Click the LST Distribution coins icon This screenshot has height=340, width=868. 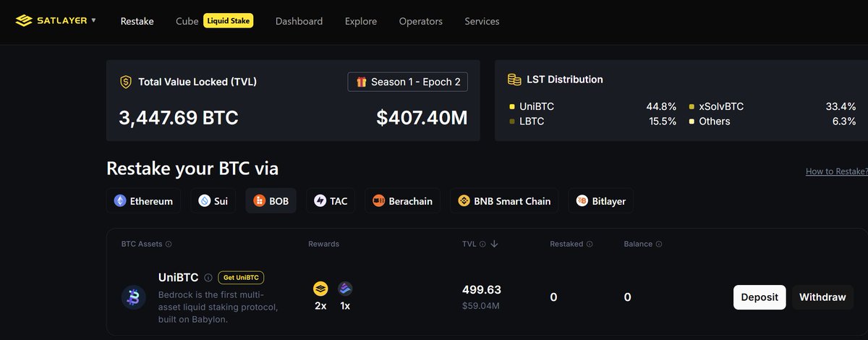click(514, 80)
